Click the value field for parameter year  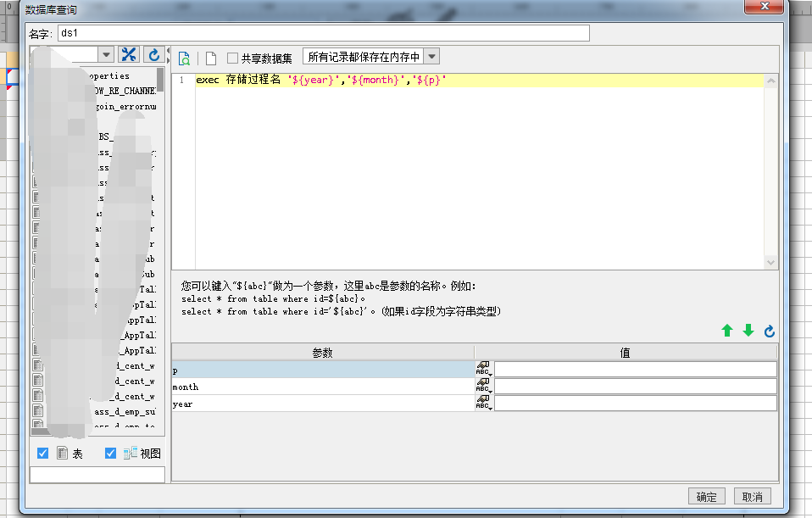click(x=636, y=403)
